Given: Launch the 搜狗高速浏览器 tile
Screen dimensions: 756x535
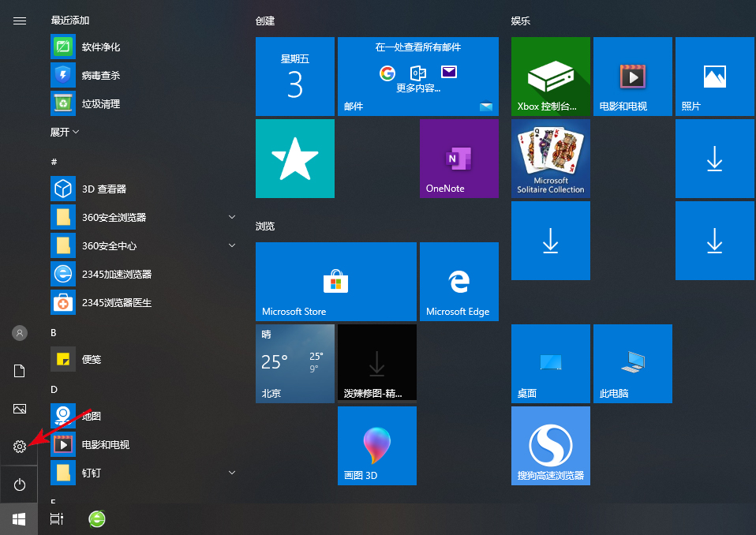Looking at the screenshot, I should point(551,445).
